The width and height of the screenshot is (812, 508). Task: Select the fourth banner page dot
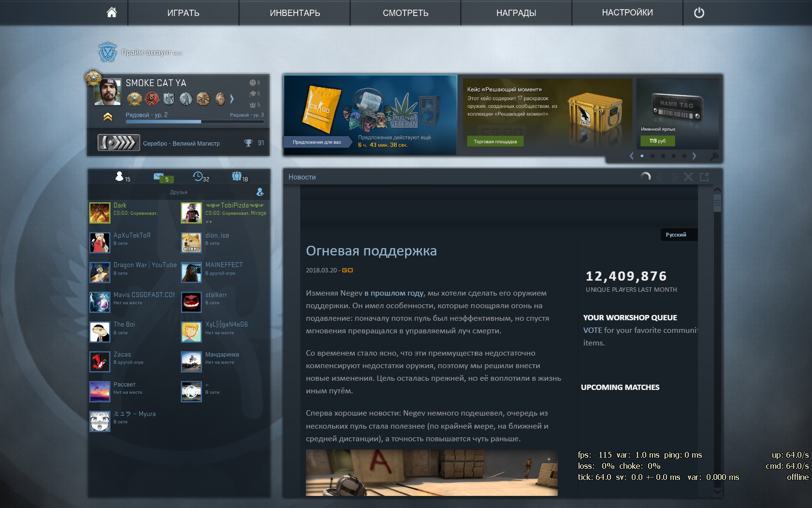click(x=674, y=156)
